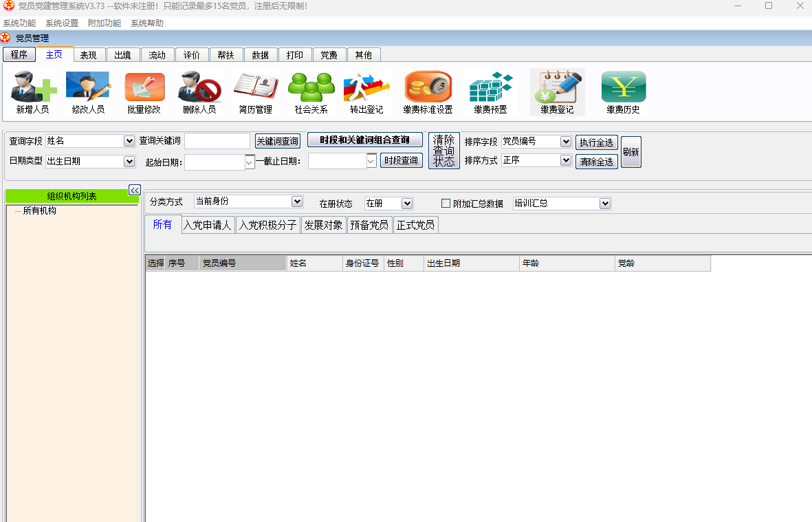The height and width of the screenshot is (522, 812).
Task: Switch to the 数据 tab
Action: tap(260, 55)
